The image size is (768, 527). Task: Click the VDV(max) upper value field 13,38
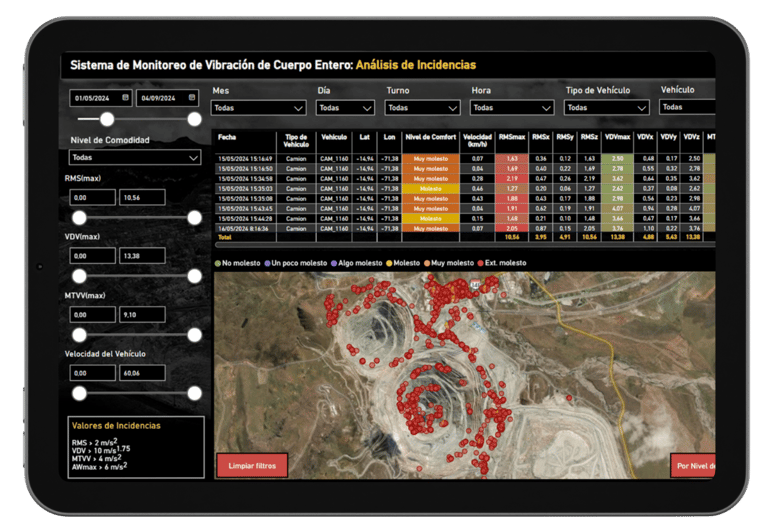(x=142, y=256)
